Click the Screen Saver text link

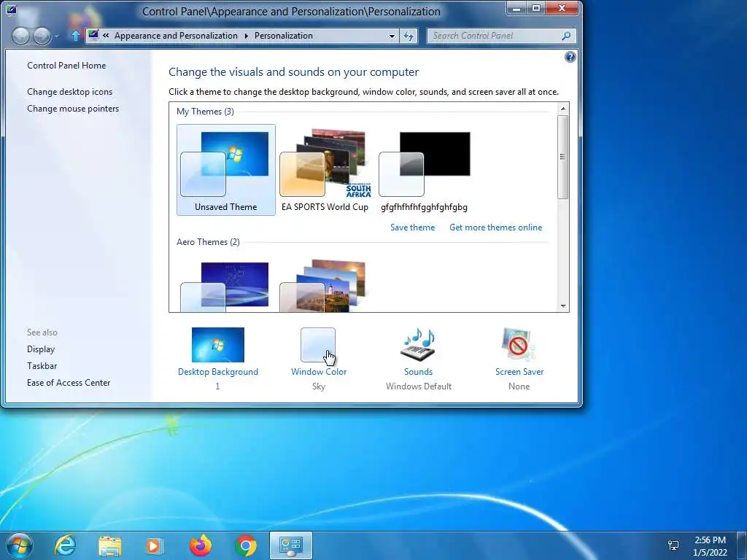point(519,372)
